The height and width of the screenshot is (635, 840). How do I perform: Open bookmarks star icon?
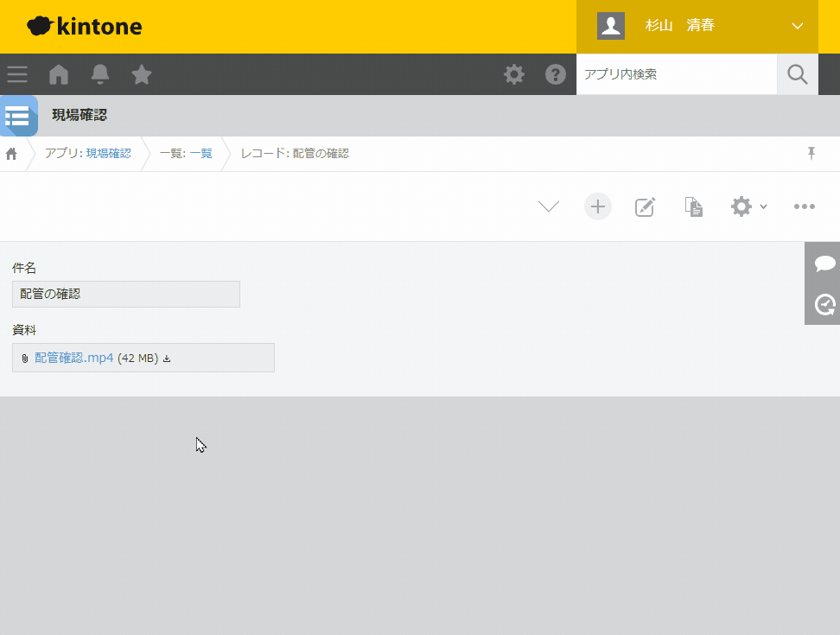(x=142, y=74)
